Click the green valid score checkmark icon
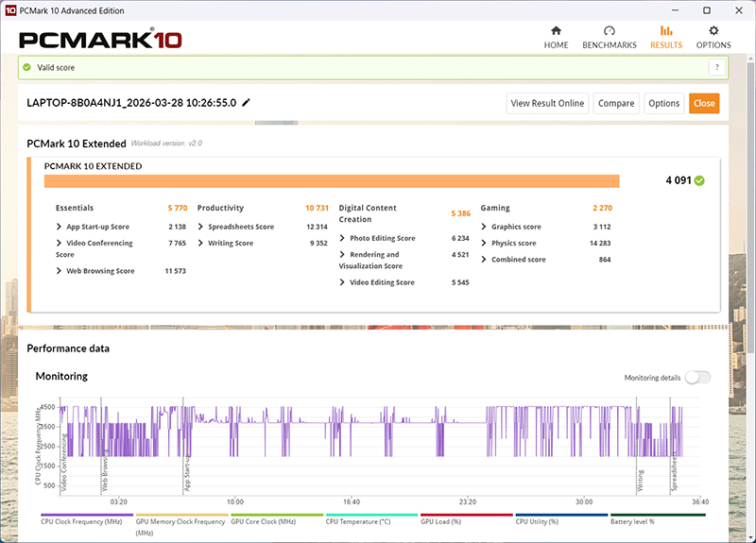Screen dimensions: 756x543 [x=27, y=67]
